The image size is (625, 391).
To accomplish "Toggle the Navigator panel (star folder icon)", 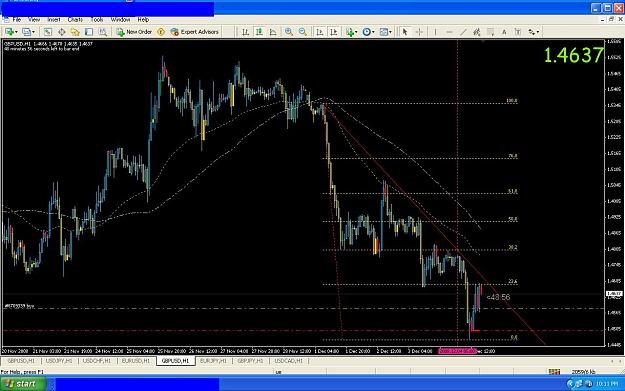I will pos(75,32).
